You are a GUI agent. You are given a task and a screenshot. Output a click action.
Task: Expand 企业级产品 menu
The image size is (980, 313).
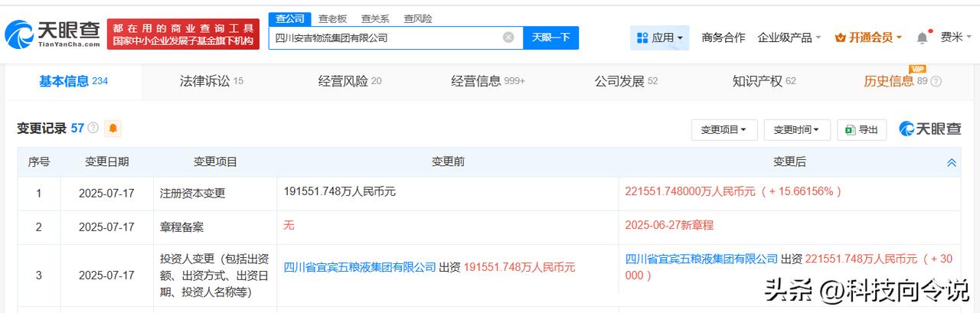point(789,37)
